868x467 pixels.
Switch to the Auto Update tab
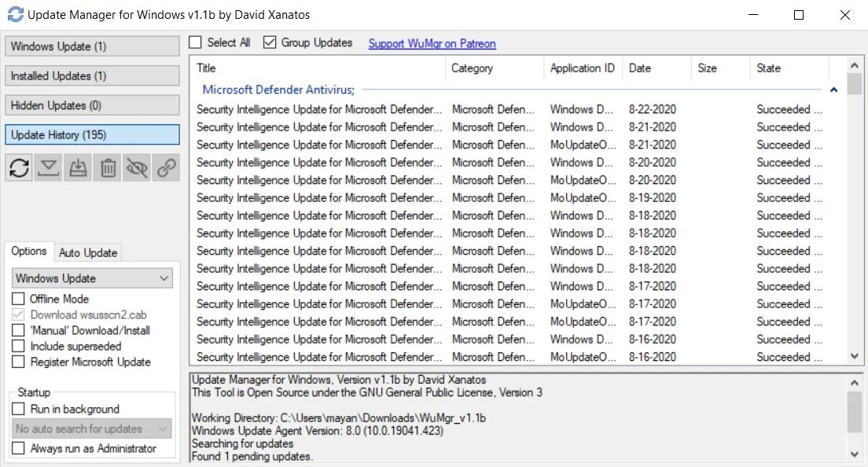coord(88,253)
